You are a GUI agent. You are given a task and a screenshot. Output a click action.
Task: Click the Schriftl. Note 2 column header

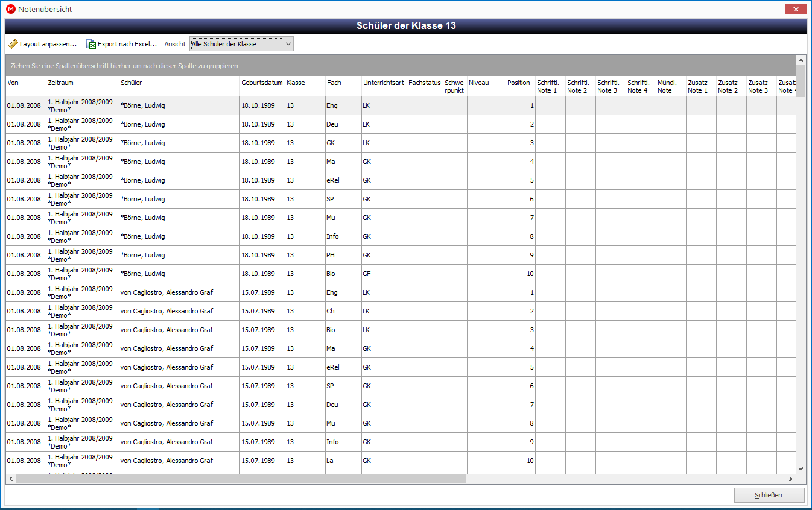click(580, 86)
